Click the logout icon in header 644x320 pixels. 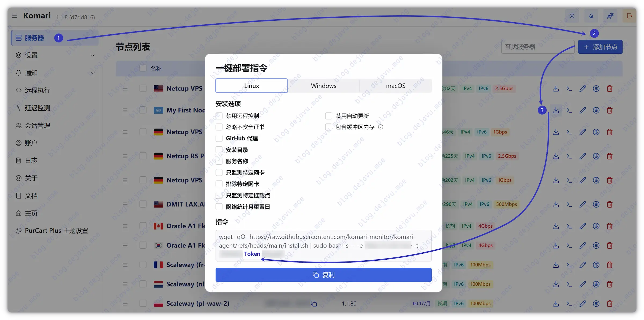click(x=630, y=16)
